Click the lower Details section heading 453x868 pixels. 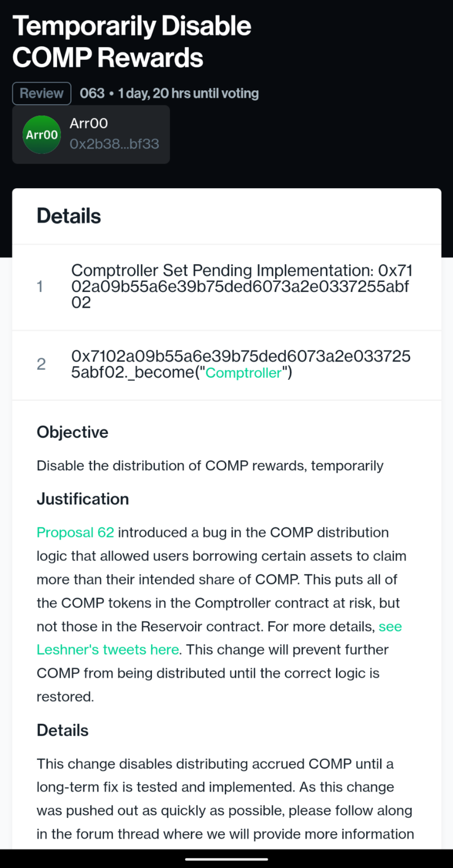point(63,731)
